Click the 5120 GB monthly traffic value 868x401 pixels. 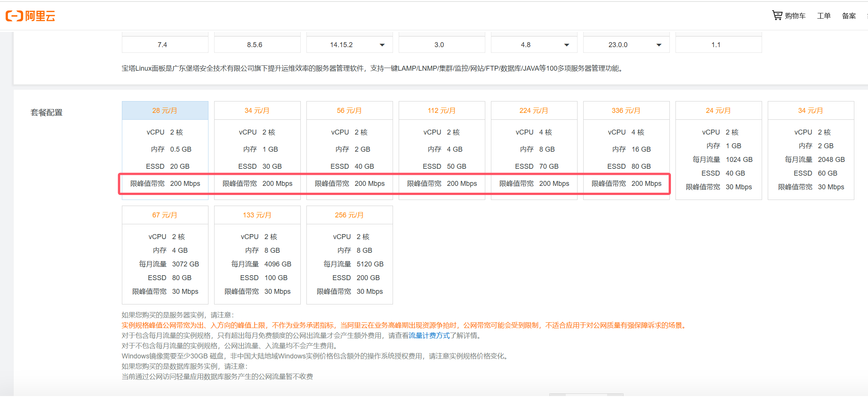[370, 264]
